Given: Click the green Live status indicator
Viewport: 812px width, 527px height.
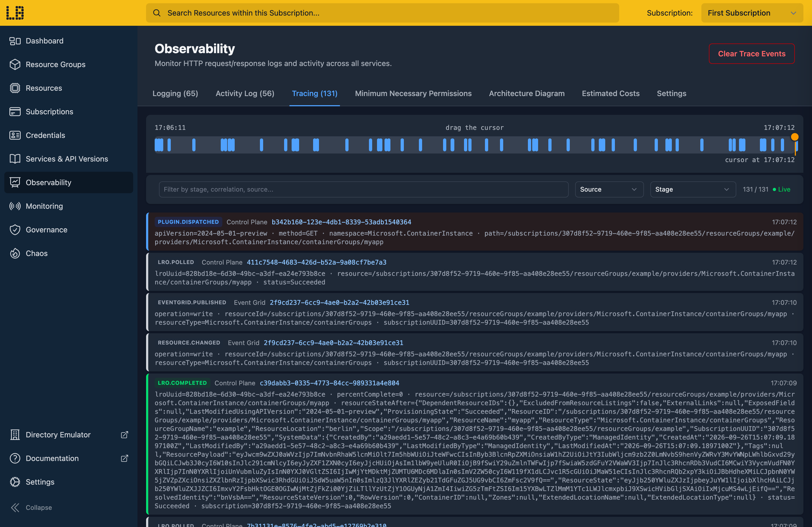Looking at the screenshot, I should coord(781,189).
